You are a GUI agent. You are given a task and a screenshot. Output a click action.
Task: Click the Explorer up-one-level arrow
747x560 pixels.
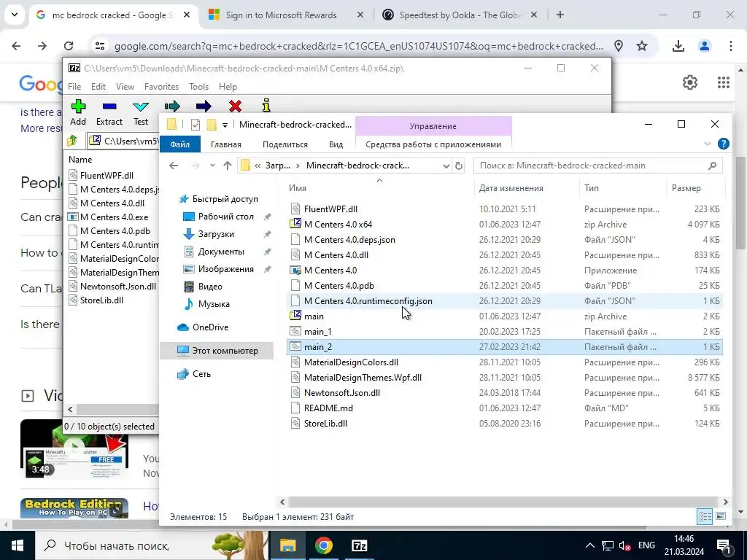[x=228, y=166]
